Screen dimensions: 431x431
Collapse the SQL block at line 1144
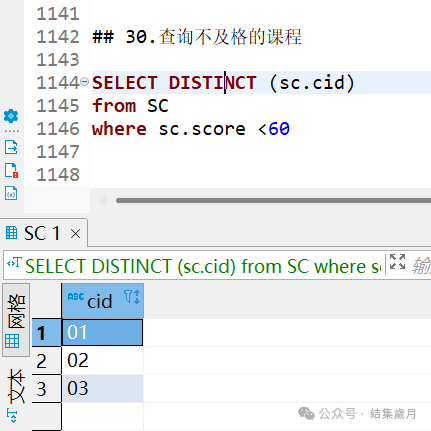tap(84, 81)
